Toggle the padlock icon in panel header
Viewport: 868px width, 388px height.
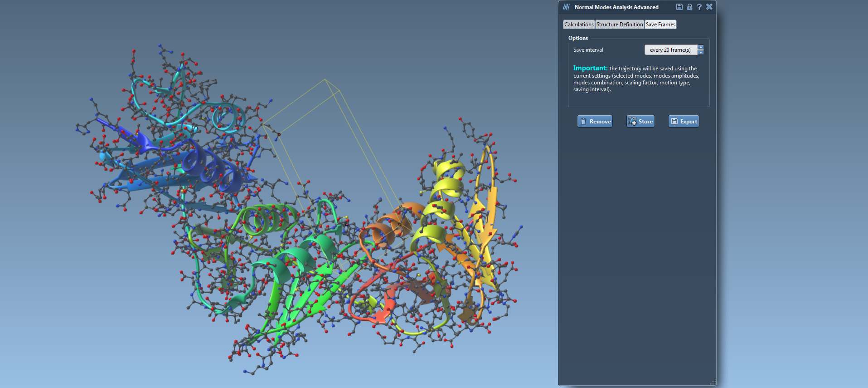click(689, 7)
